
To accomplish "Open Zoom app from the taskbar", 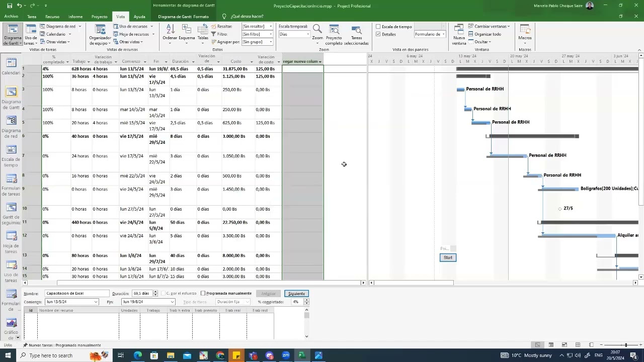I will [286, 355].
